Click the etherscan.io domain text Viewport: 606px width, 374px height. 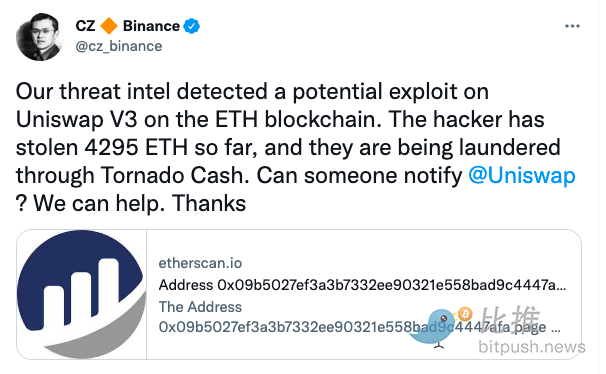[200, 263]
